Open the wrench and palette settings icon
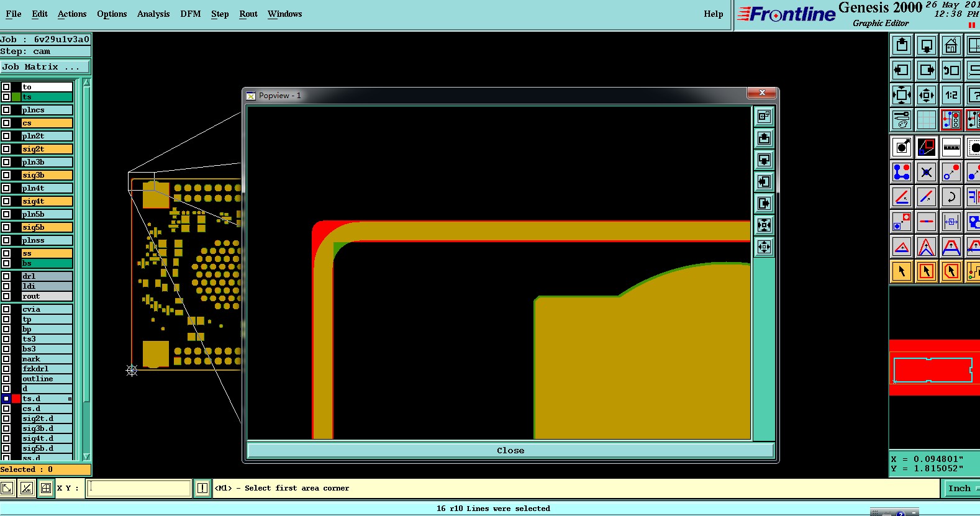The height and width of the screenshot is (516, 980). point(902,119)
